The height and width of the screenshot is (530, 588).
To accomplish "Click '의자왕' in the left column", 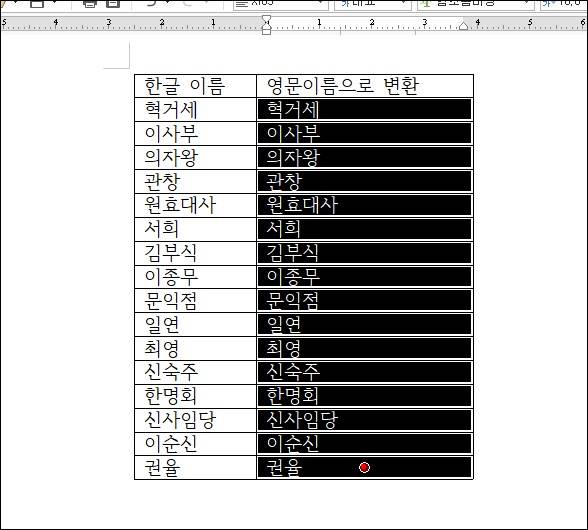I will [171, 158].
